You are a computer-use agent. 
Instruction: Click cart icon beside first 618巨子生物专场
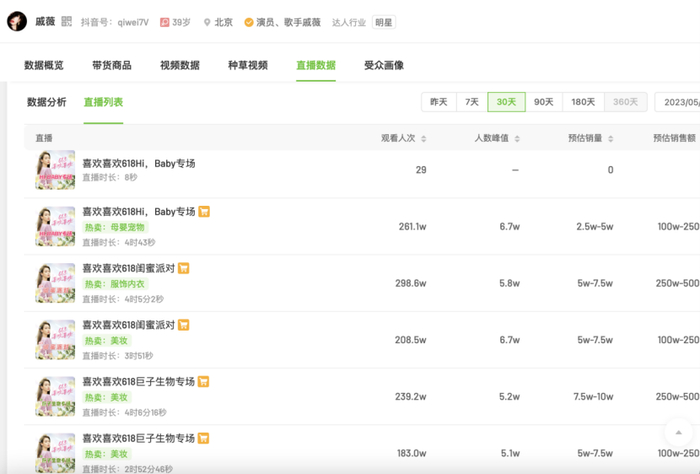(x=204, y=381)
